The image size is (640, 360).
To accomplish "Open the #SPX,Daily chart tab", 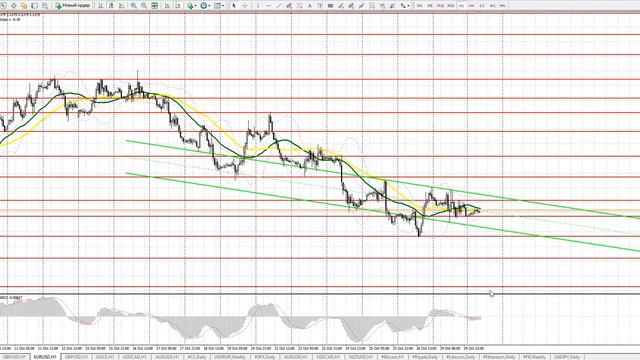I will pos(264,357).
